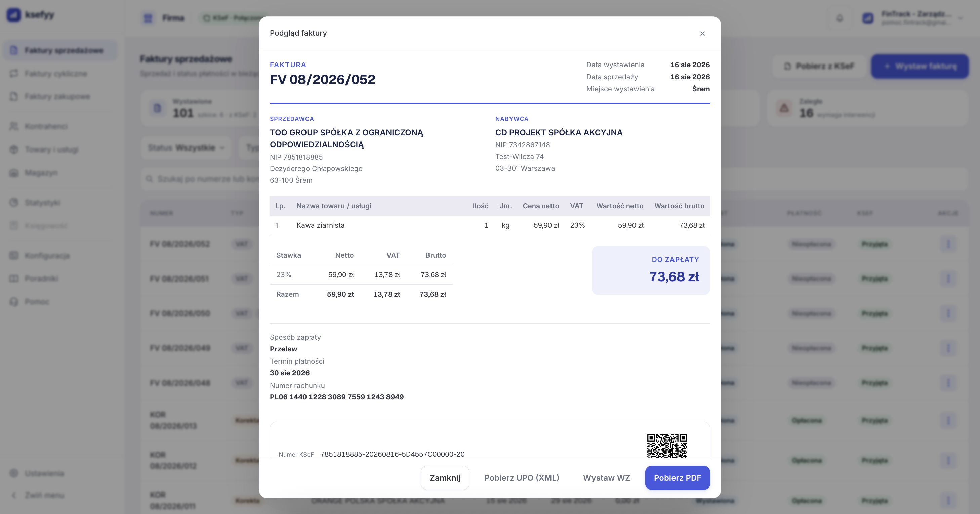This screenshot has height=514, width=980.
Task: Click account number PL06 1440 1228 3089 7559 1243 8949
Action: [337, 397]
